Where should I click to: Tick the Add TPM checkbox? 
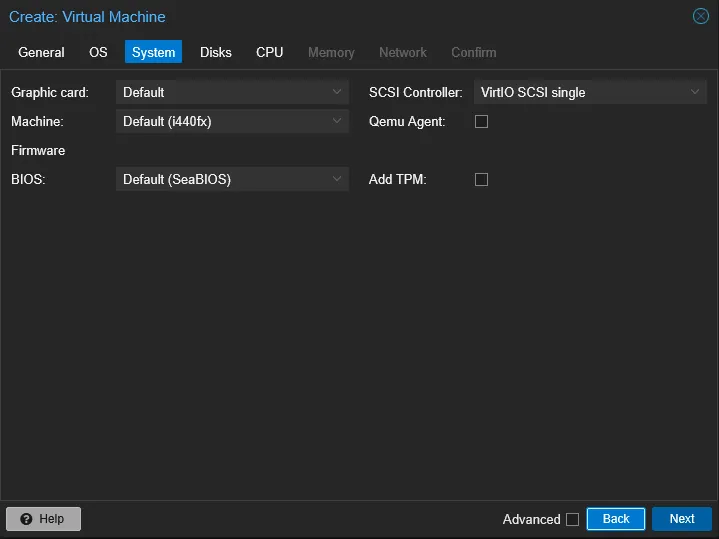coord(481,180)
